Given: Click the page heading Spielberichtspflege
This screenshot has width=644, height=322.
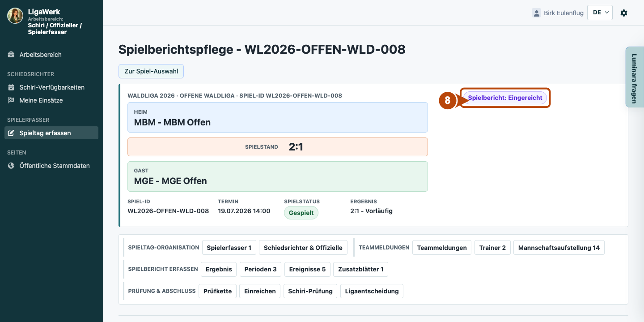Looking at the screenshot, I should point(262,49).
